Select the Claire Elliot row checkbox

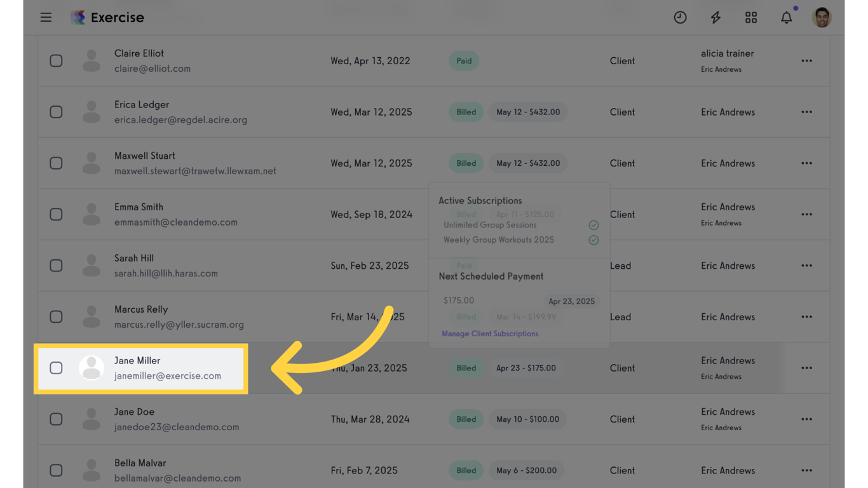[56, 61]
